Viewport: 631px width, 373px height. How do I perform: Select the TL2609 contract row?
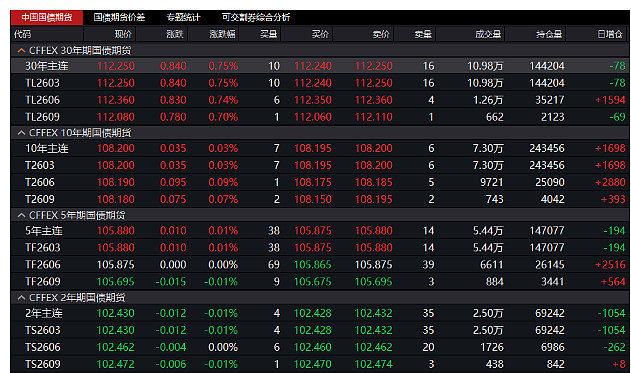tap(320, 117)
